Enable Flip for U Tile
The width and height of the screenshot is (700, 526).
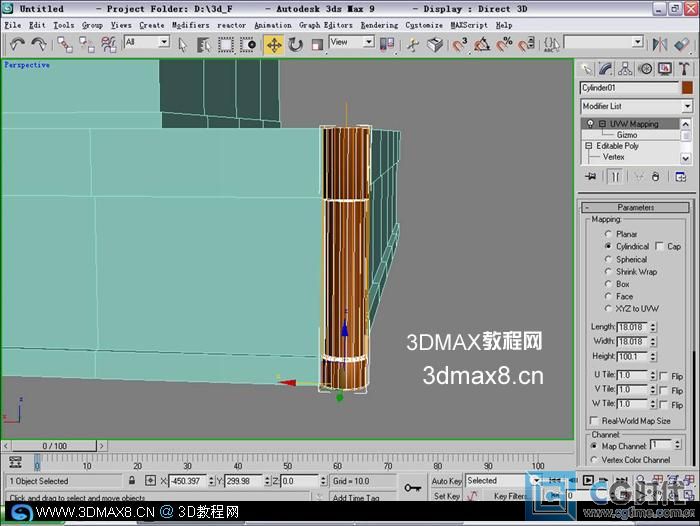(663, 376)
